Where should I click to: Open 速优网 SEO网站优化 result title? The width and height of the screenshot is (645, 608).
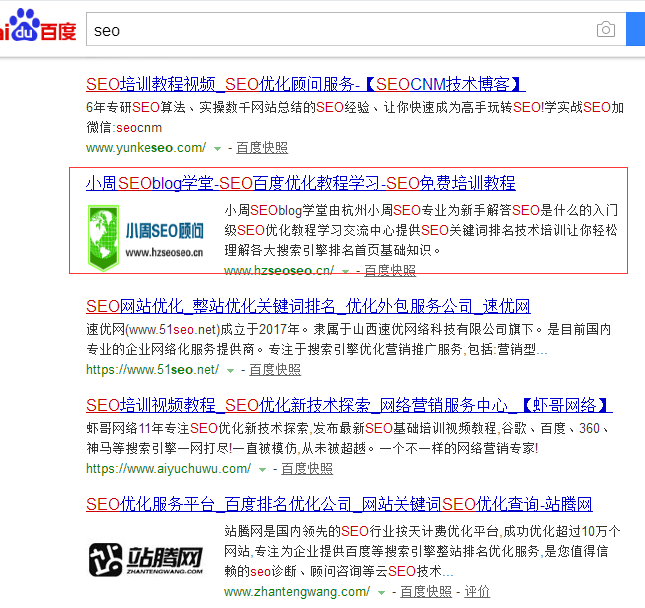308,306
